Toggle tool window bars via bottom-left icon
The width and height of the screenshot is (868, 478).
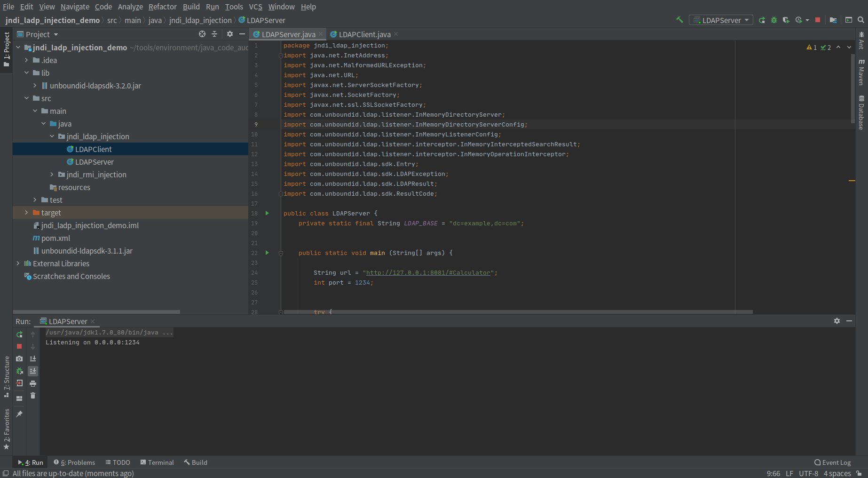(x=6, y=473)
